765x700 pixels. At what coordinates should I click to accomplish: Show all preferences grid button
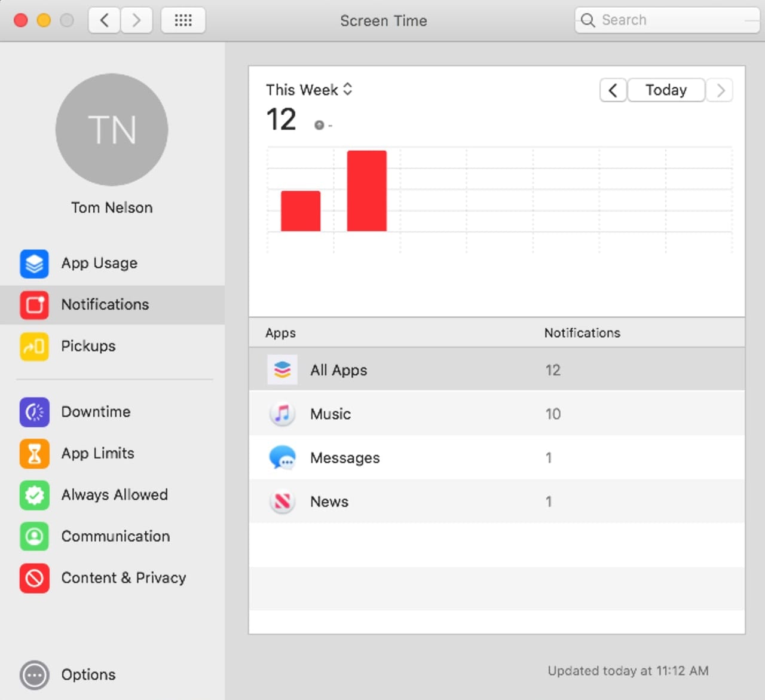(183, 20)
